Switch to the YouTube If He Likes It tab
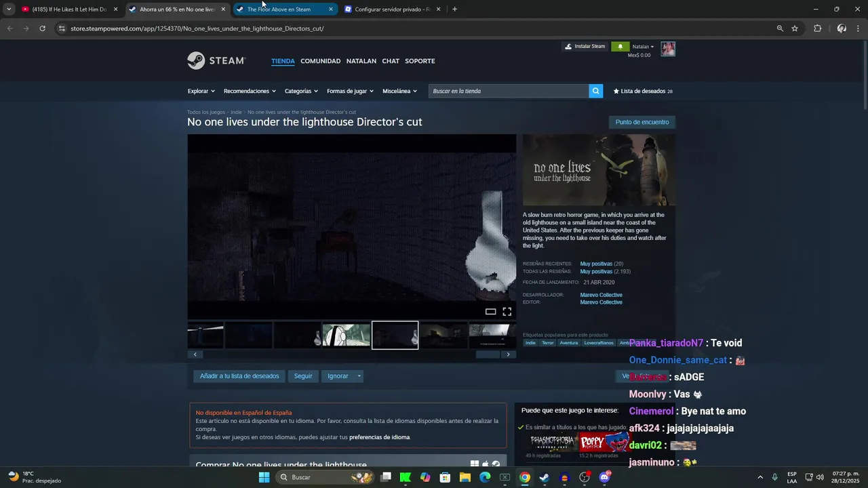Viewport: 868px width, 488px height. 69,9
